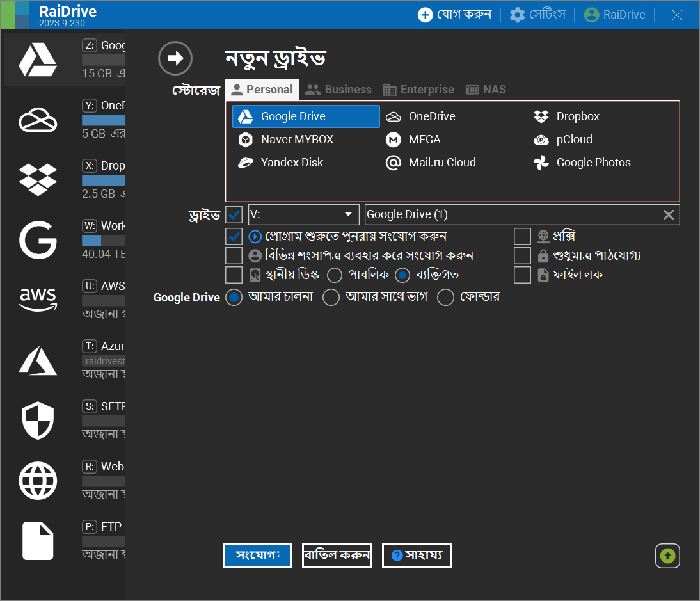Select the AWS icon in the sidebar
The height and width of the screenshot is (601, 700).
(38, 299)
